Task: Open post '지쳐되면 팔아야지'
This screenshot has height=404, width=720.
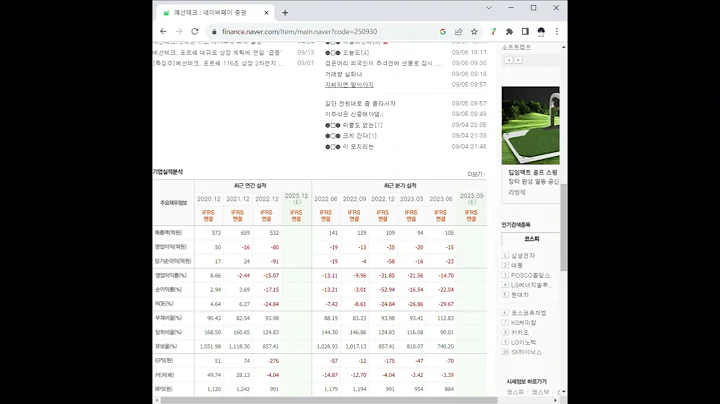Action: coord(349,84)
